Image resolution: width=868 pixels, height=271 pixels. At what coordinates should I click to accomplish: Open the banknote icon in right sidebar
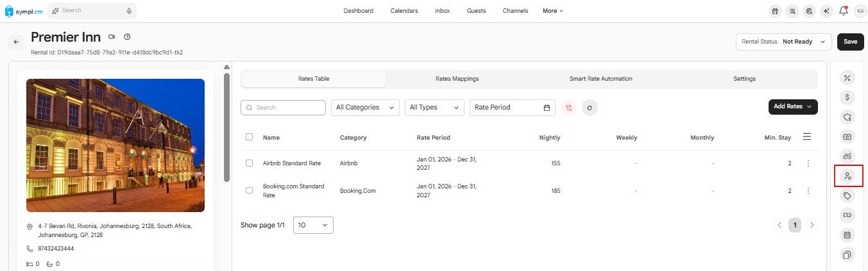pyautogui.click(x=847, y=136)
